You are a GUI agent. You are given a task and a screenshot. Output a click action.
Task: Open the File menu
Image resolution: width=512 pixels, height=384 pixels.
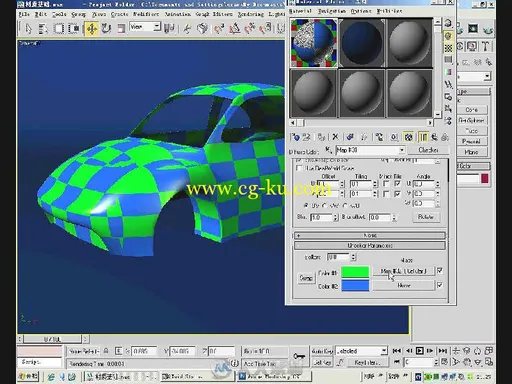[24, 14]
